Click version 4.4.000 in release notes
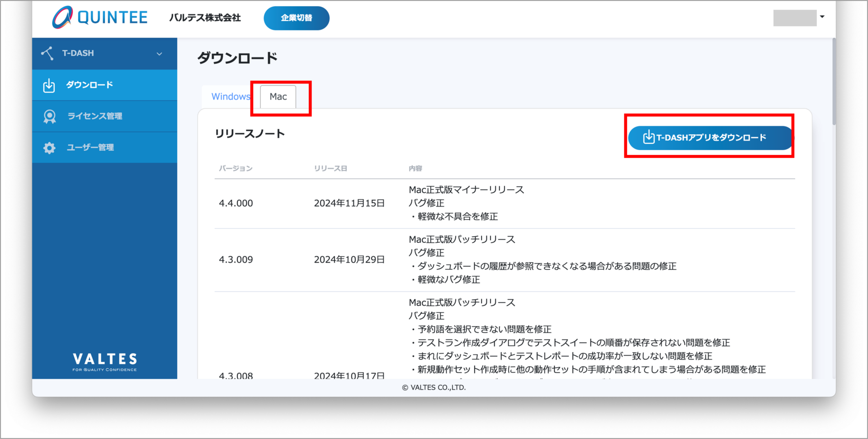The width and height of the screenshot is (868, 439). (x=236, y=203)
